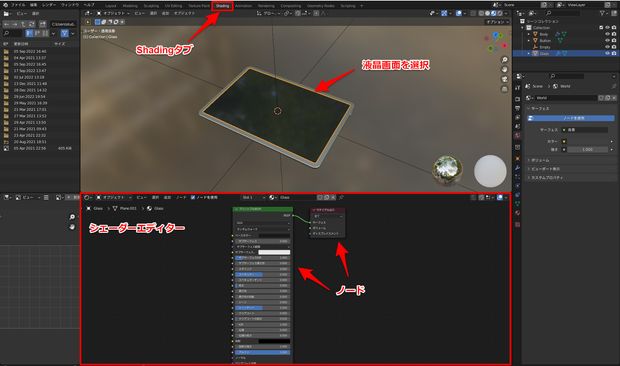Screen dimensions: 620x366
Task: Open the Slot 1 material slot dropdown
Action: [253, 197]
